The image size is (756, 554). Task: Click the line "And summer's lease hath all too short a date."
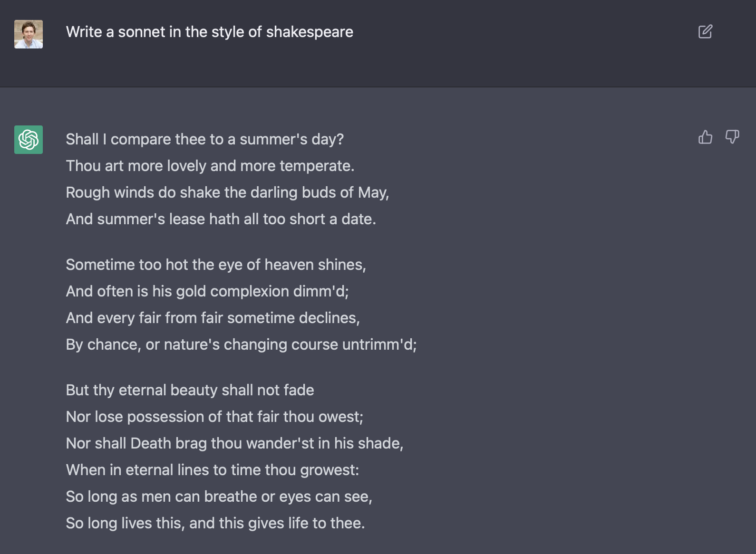pos(221,219)
